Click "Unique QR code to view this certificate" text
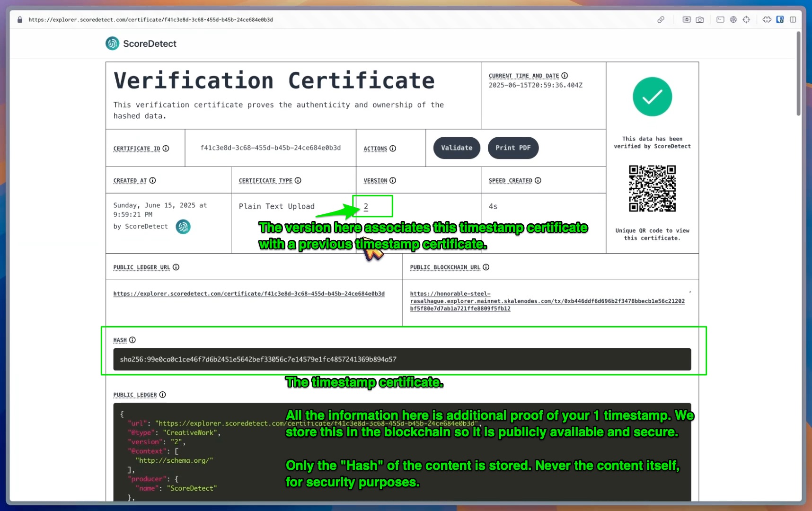The height and width of the screenshot is (511, 812). [652, 234]
